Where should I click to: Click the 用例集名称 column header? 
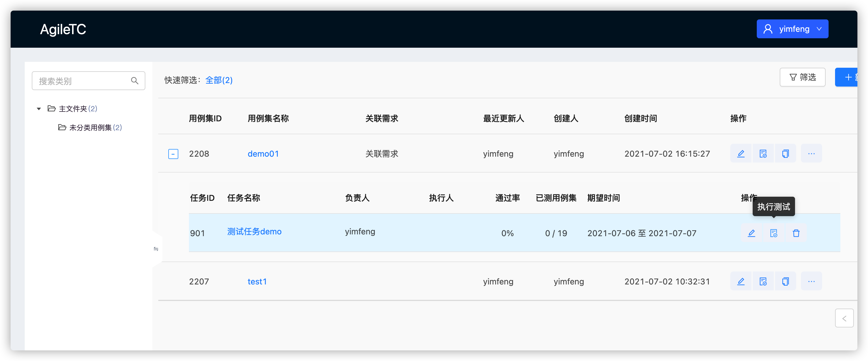point(268,119)
